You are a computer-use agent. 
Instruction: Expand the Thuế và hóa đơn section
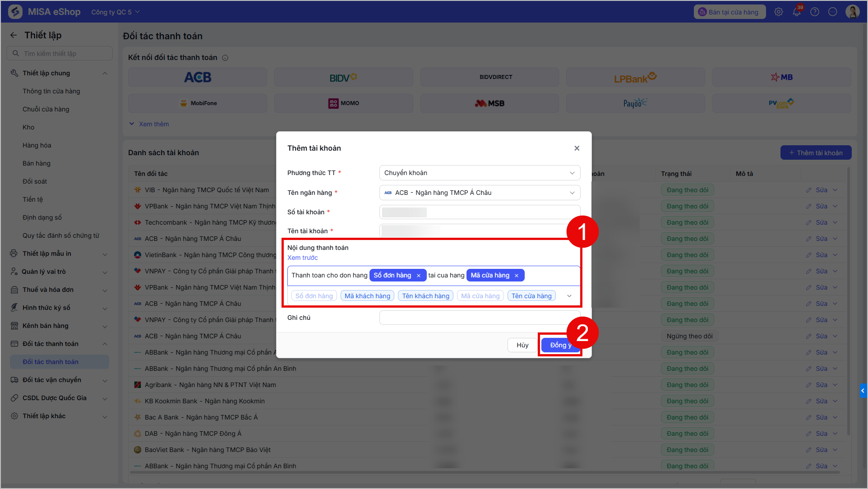click(x=105, y=290)
